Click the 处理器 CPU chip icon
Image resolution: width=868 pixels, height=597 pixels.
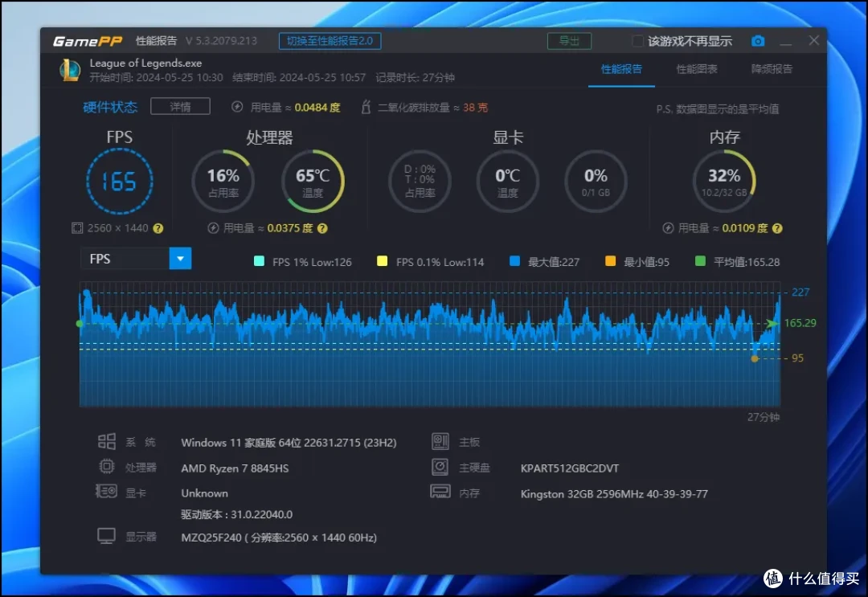click(106, 467)
